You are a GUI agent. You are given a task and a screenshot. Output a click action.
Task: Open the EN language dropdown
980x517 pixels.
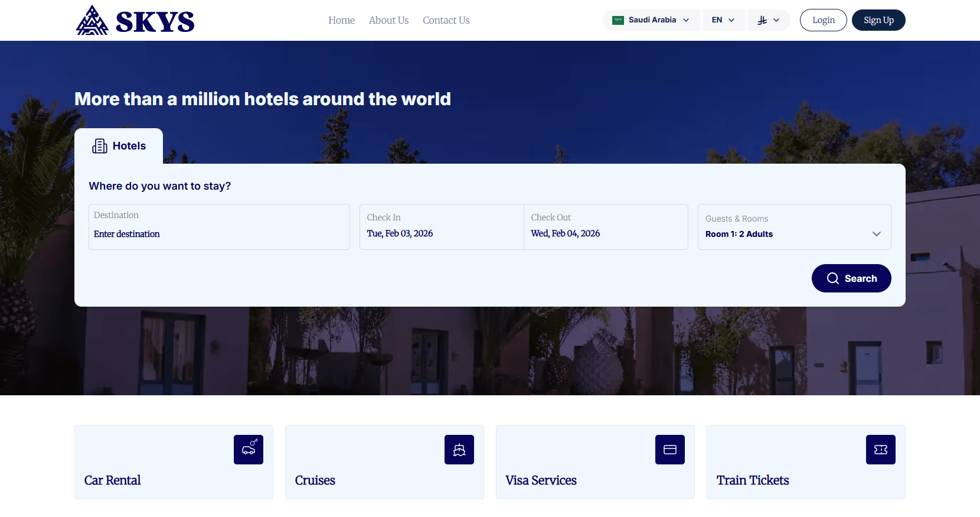click(x=724, y=20)
